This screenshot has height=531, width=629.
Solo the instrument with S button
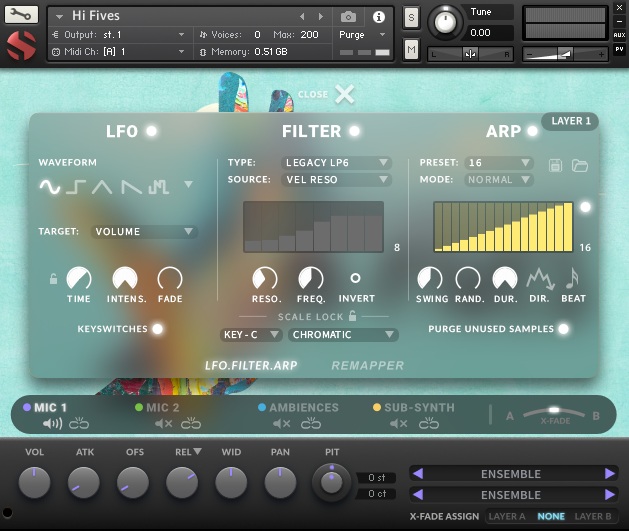click(x=411, y=18)
